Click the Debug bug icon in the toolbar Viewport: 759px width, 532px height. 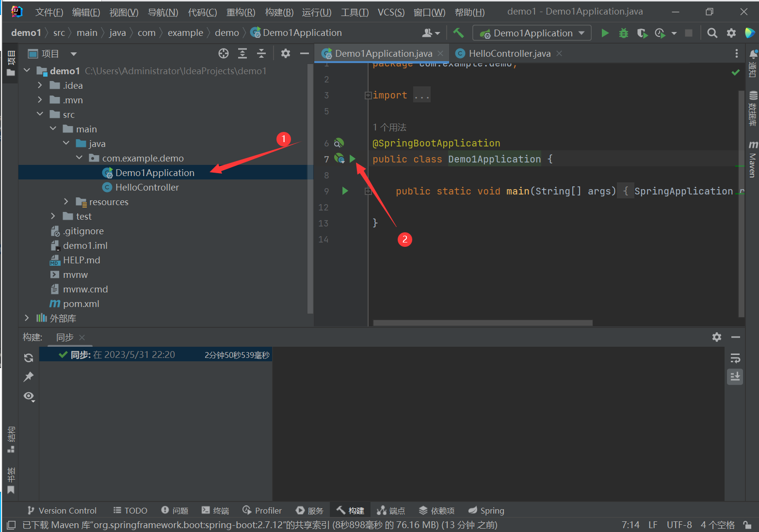[x=623, y=33]
